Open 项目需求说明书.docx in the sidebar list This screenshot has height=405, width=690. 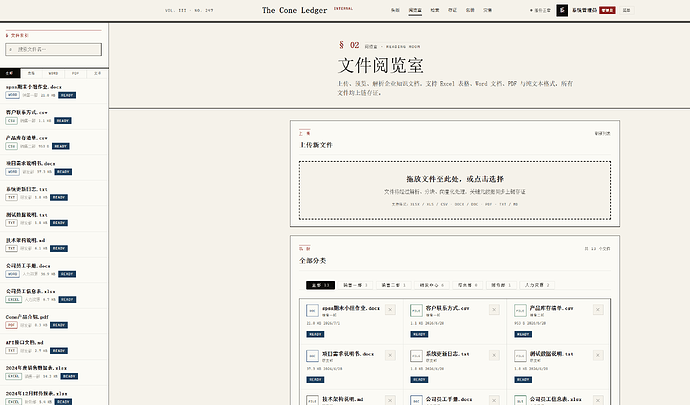(x=54, y=168)
